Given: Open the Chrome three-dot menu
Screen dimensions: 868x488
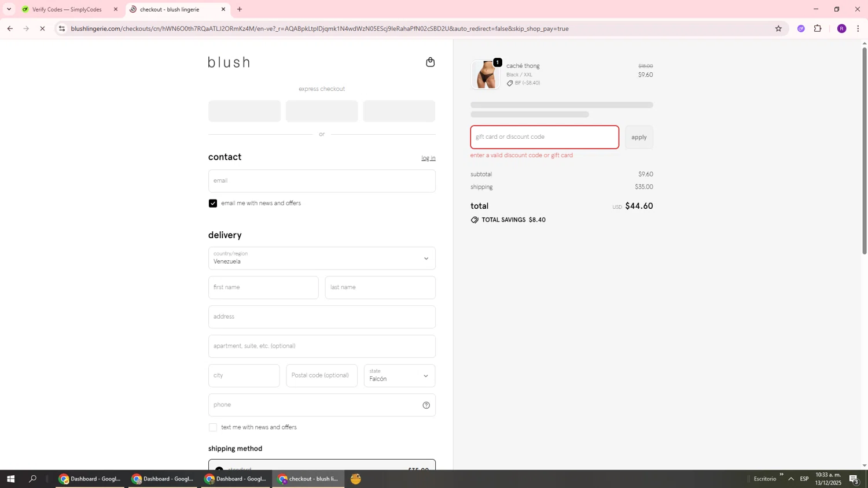Looking at the screenshot, I should (858, 28).
